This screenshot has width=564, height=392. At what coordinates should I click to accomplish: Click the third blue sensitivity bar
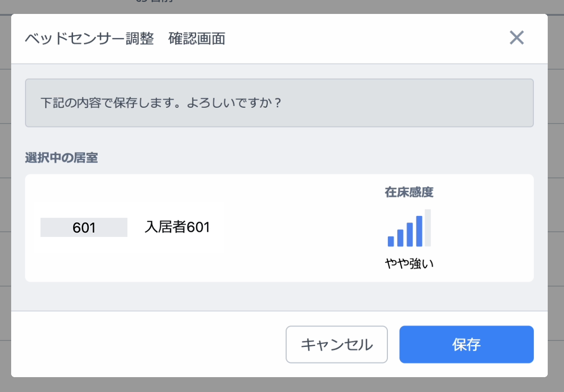[410, 235]
